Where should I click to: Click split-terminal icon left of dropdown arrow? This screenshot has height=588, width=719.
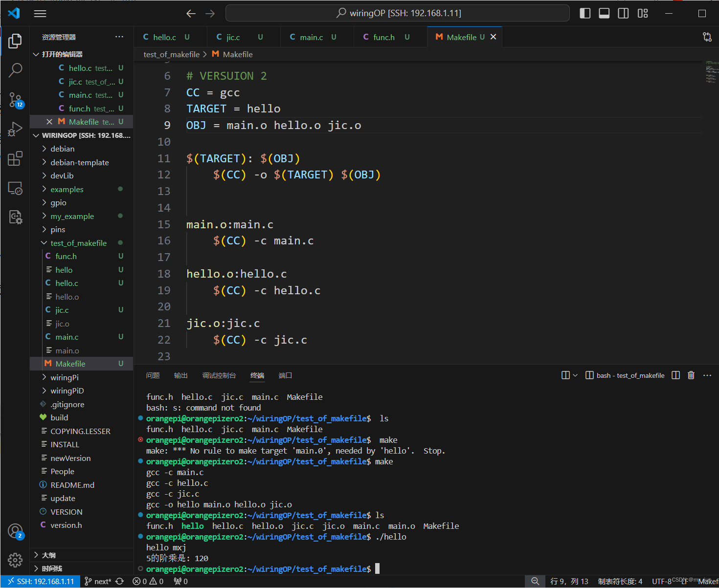(x=565, y=375)
